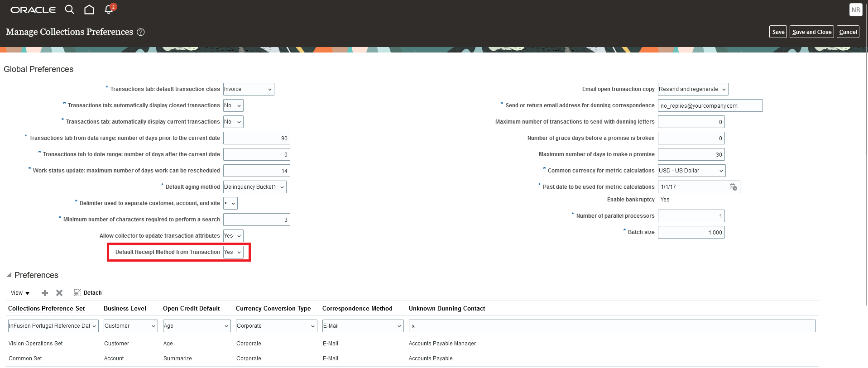The height and width of the screenshot is (368, 868).
Task: Open the NR user profile avatar
Action: point(855,10)
